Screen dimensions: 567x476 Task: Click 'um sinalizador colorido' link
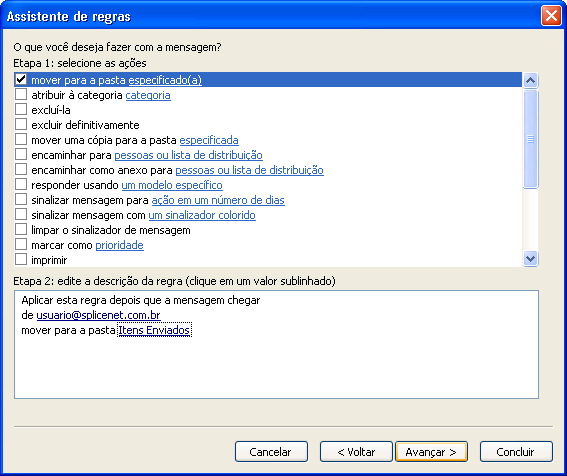(202, 215)
